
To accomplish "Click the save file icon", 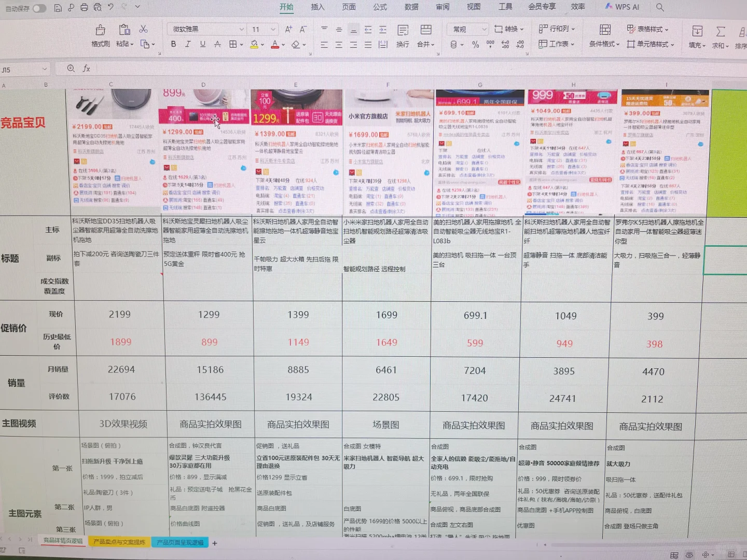I will (x=58, y=8).
